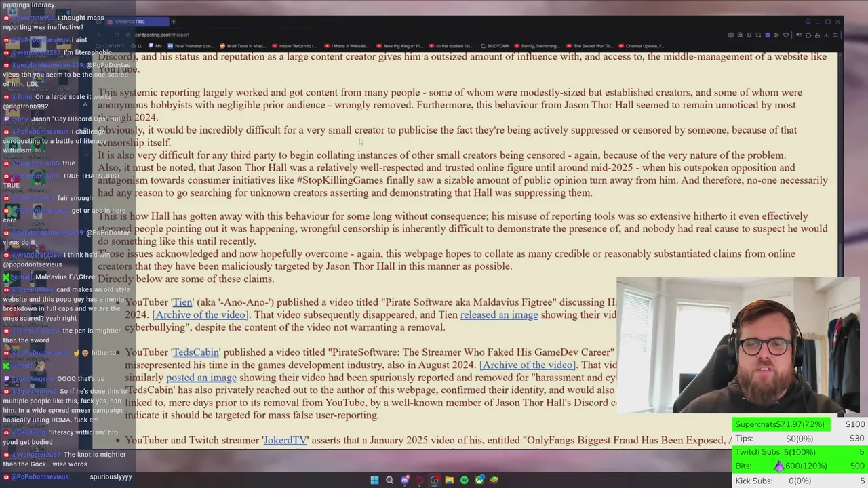Bookmark page with the heart icon
Image resolution: width=868 pixels, height=488 pixels.
pos(786,35)
